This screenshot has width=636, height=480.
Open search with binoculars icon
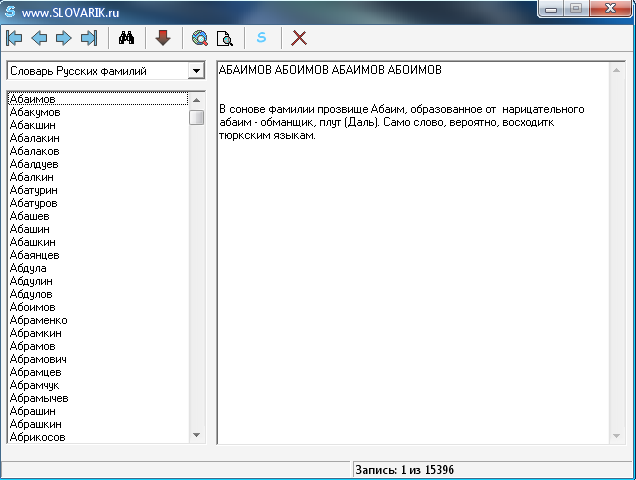[126, 38]
